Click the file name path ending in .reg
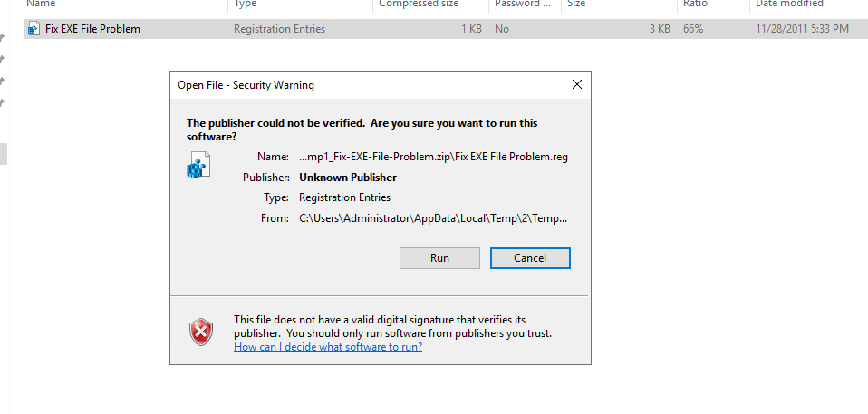The image size is (868, 414). coord(433,157)
